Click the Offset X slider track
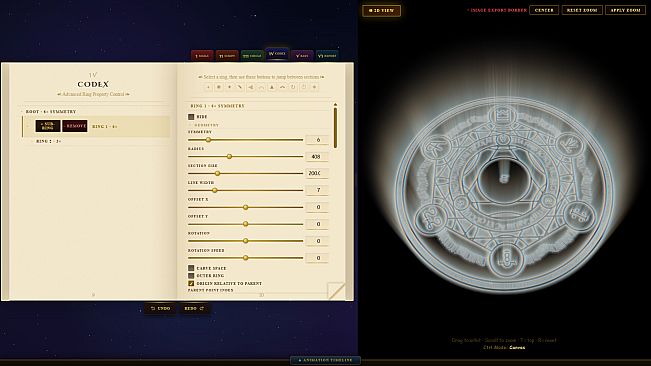The height and width of the screenshot is (366, 651). click(x=245, y=207)
